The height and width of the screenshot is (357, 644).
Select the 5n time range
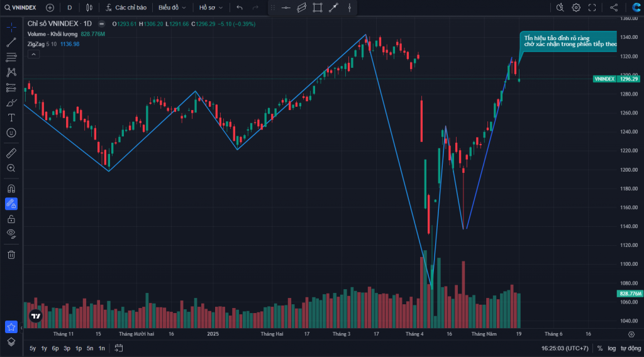click(90, 348)
